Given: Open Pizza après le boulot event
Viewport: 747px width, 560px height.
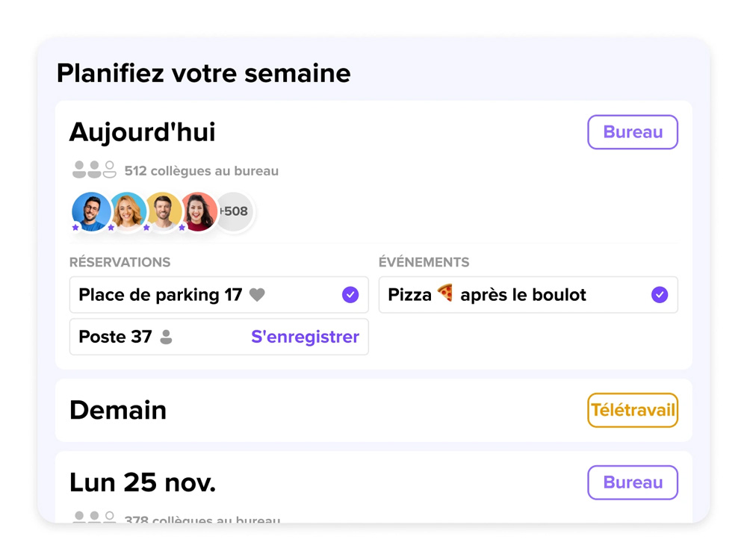Looking at the screenshot, I should (x=528, y=295).
